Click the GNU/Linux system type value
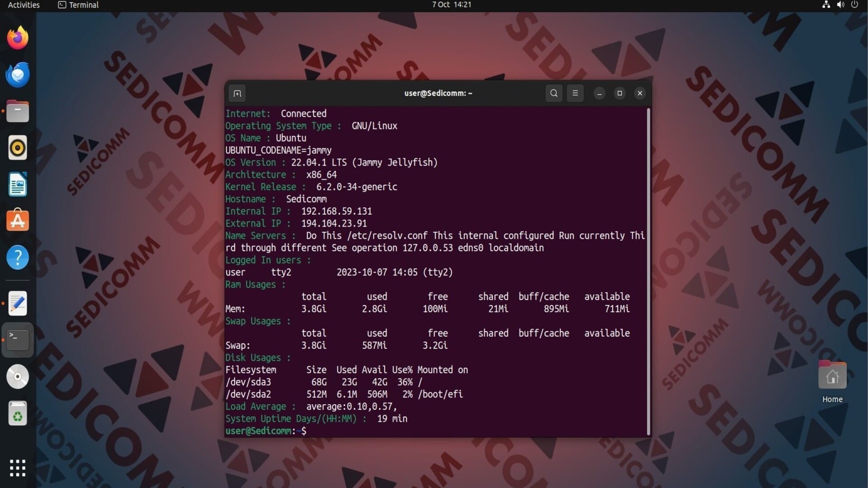The width and height of the screenshot is (868, 488). point(374,126)
